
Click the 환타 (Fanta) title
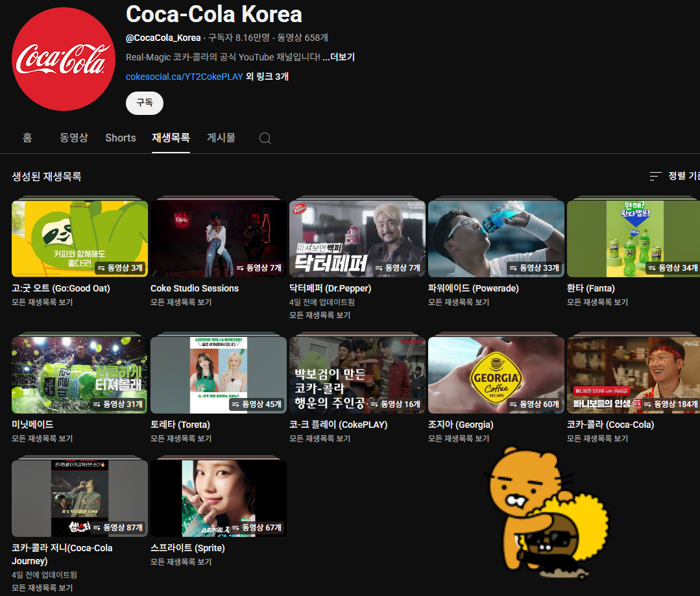click(x=590, y=288)
